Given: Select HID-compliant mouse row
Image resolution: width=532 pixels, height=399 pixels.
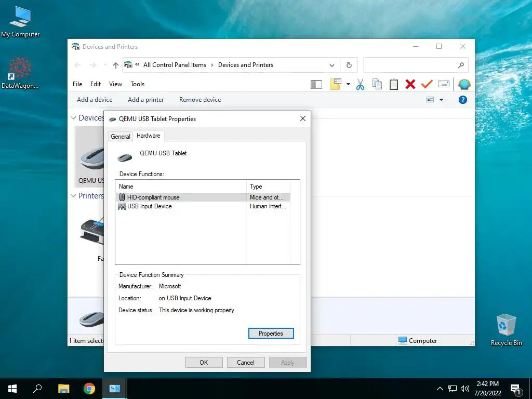Looking at the screenshot, I should [x=203, y=197].
